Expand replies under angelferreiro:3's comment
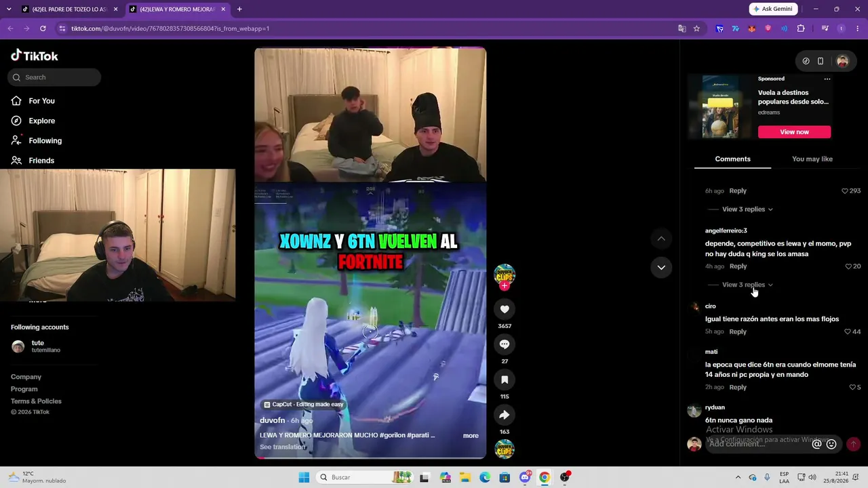The height and width of the screenshot is (488, 868). 747,285
